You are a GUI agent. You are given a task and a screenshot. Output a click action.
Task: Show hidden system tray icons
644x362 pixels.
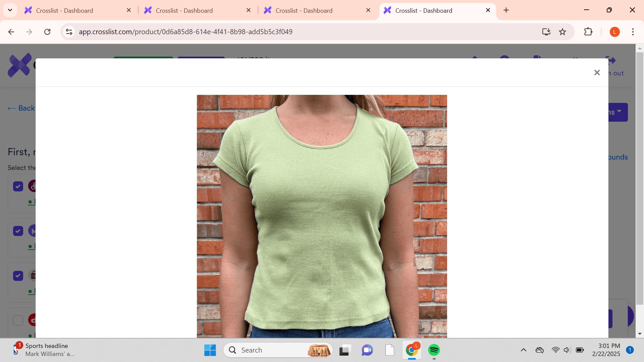[x=523, y=350]
